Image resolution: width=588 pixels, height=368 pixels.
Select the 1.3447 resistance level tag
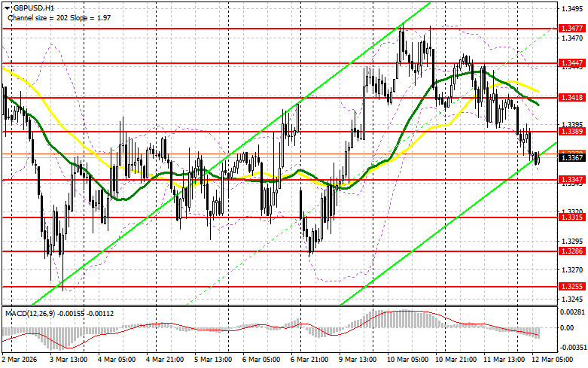pos(571,63)
